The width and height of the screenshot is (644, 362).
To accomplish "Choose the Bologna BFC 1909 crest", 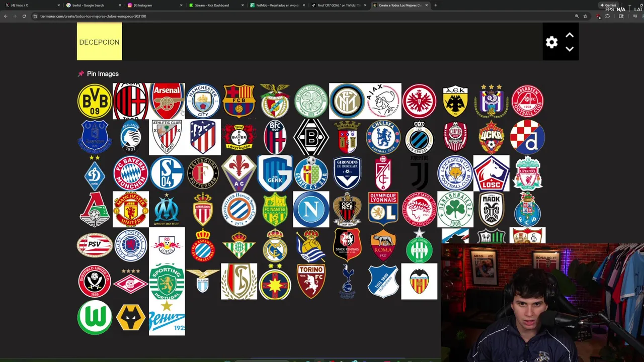I will 275,137.
